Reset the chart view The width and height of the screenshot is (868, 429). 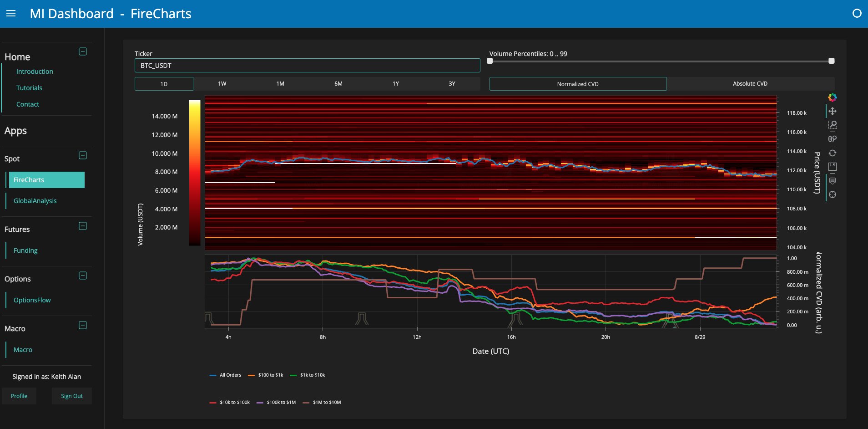[x=832, y=153]
